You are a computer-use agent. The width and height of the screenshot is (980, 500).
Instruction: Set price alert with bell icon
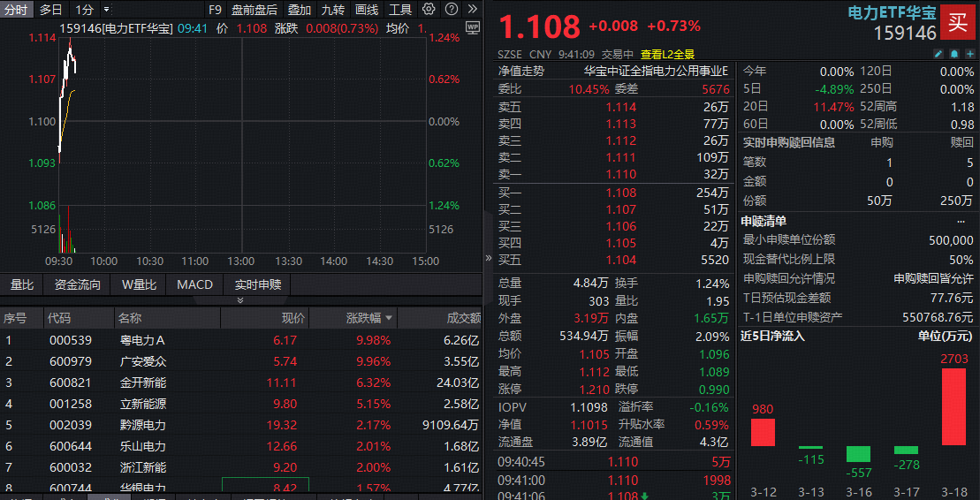953,54
